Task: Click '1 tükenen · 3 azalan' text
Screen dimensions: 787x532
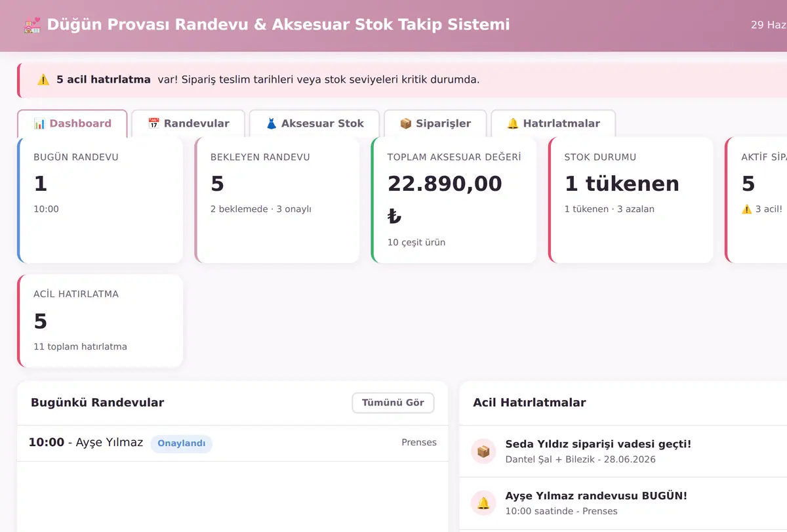Action: (609, 209)
